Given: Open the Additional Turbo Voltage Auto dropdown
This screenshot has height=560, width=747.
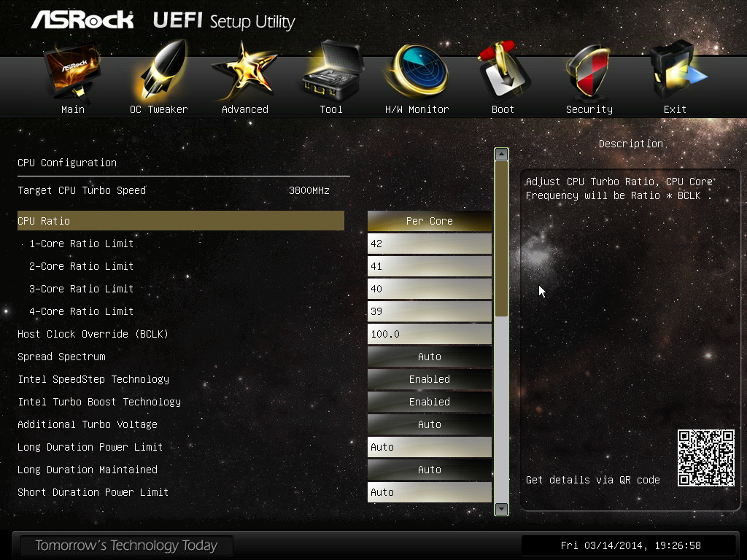Looking at the screenshot, I should click(x=429, y=424).
